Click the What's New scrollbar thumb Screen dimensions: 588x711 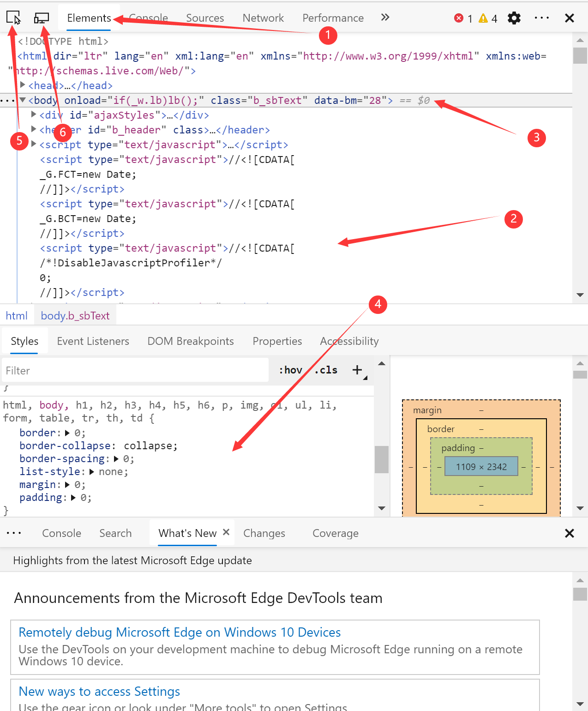[x=580, y=594]
